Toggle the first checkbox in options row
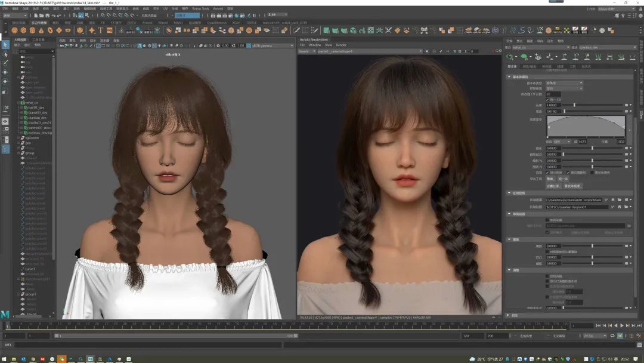644x363 pixels. 547,173
